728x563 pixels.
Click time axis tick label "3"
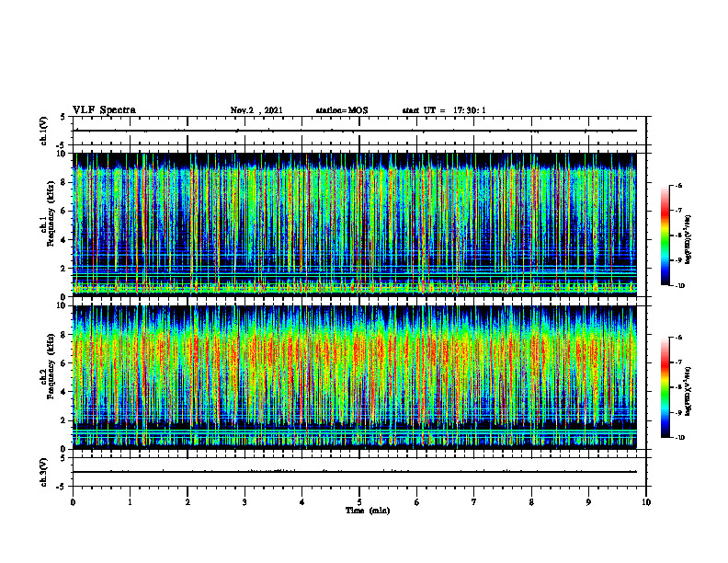245,502
